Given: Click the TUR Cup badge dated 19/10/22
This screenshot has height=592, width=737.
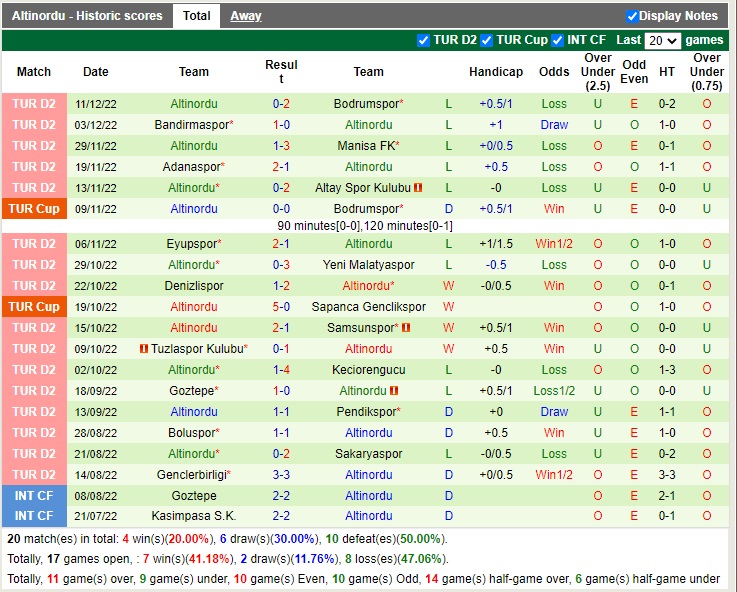Looking at the screenshot, I should click(34, 307).
